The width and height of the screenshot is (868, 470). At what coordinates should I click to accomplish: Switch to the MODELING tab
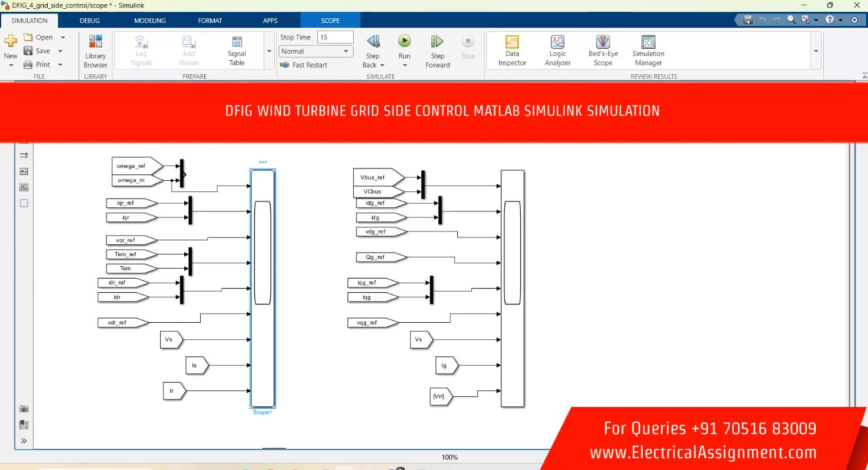150,21
